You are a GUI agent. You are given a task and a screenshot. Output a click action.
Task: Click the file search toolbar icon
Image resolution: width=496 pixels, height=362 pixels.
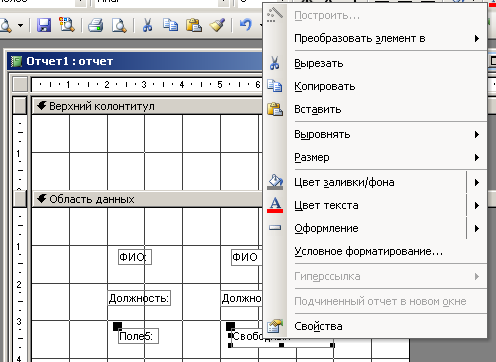[x=67, y=24]
